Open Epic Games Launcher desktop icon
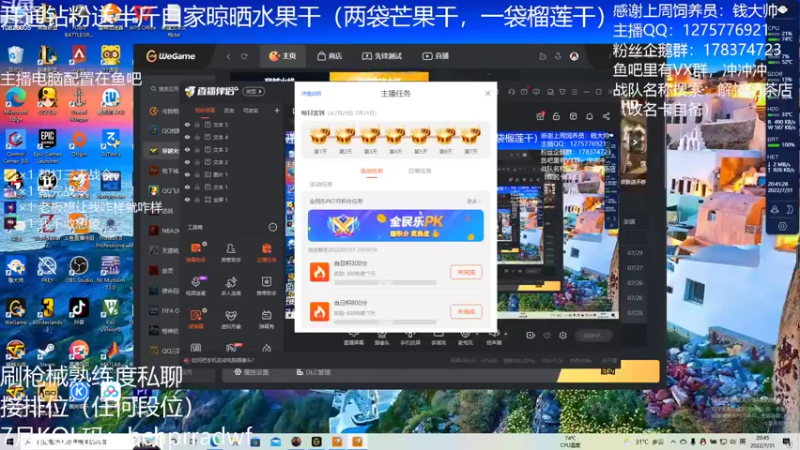 [47, 145]
